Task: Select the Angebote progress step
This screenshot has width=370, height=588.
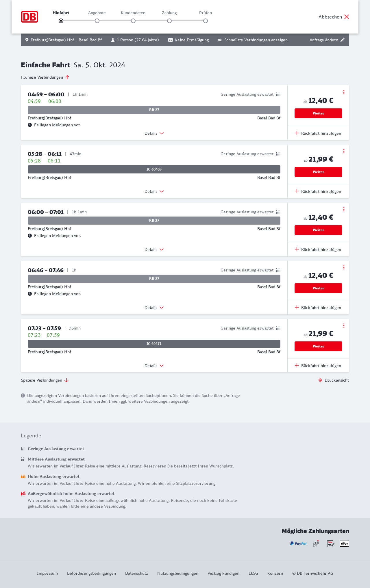Action: (x=97, y=21)
